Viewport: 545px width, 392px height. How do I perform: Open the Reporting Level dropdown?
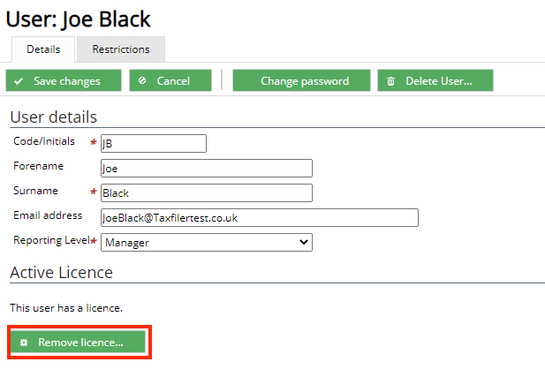click(x=207, y=242)
